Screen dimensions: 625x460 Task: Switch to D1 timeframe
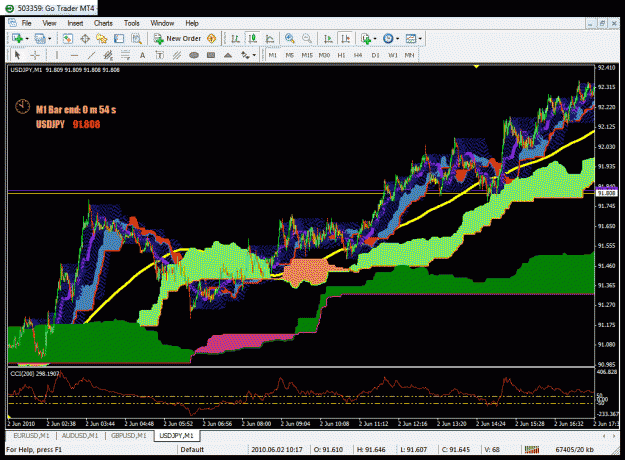tap(375, 55)
